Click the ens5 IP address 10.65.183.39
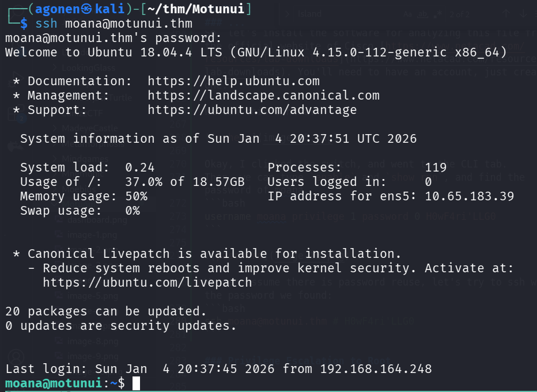Screen dimensions: 537x392 [469, 196]
